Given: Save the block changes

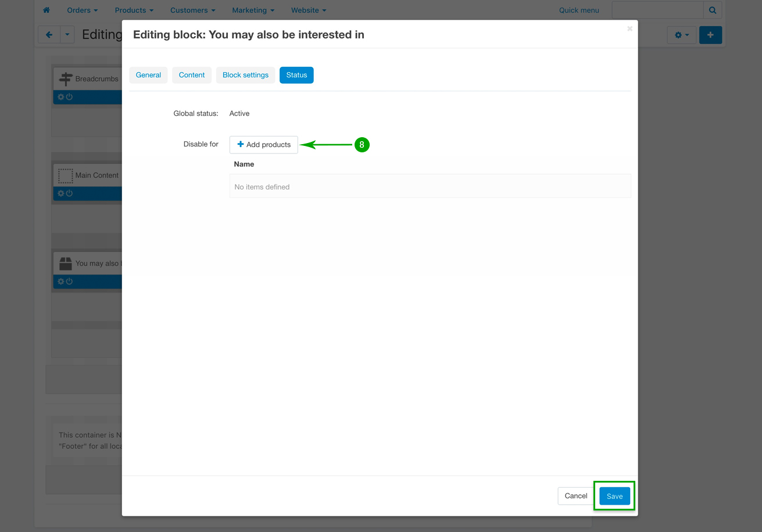Looking at the screenshot, I should pyautogui.click(x=614, y=496).
